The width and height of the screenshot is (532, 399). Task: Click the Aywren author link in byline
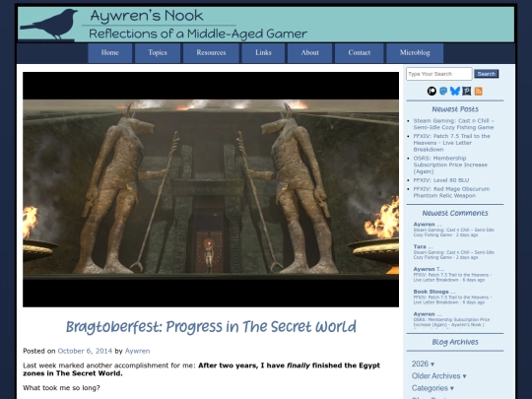[x=137, y=351]
